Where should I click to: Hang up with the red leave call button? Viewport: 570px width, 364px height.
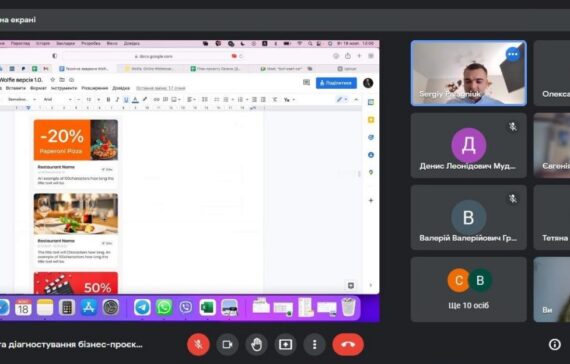(348, 344)
